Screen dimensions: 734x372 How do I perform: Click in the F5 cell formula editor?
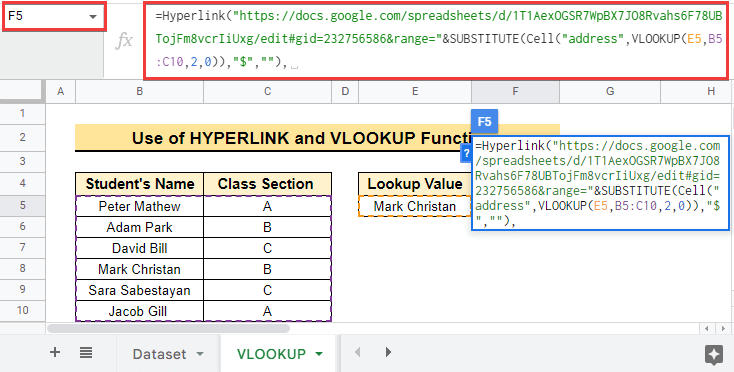(x=600, y=183)
